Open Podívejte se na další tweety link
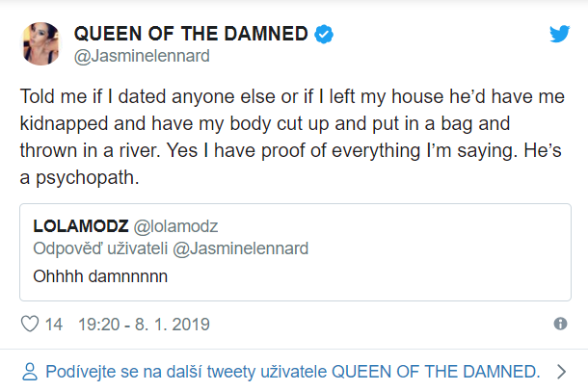The width and height of the screenshot is (588, 391). (x=293, y=372)
